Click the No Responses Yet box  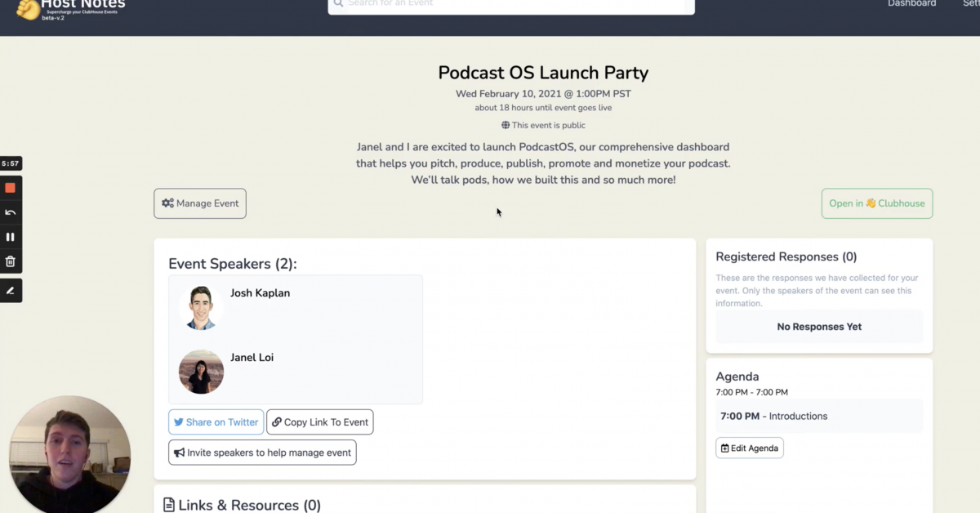819,327
